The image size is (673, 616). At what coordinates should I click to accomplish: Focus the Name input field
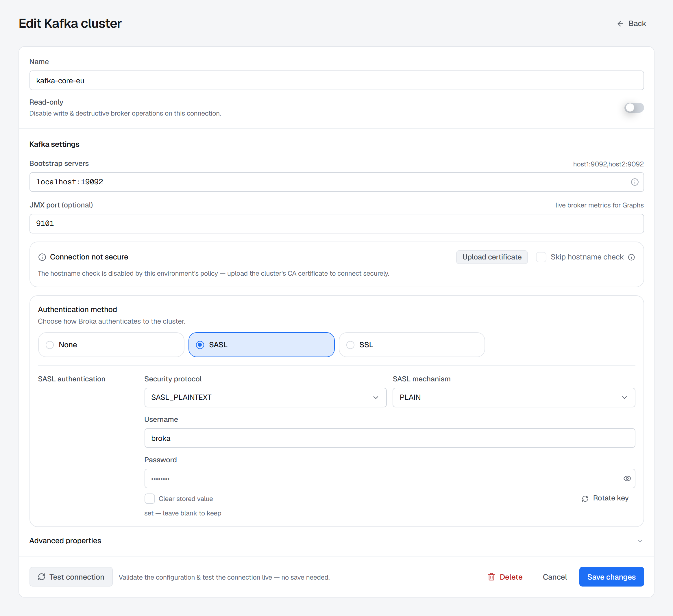click(x=337, y=80)
